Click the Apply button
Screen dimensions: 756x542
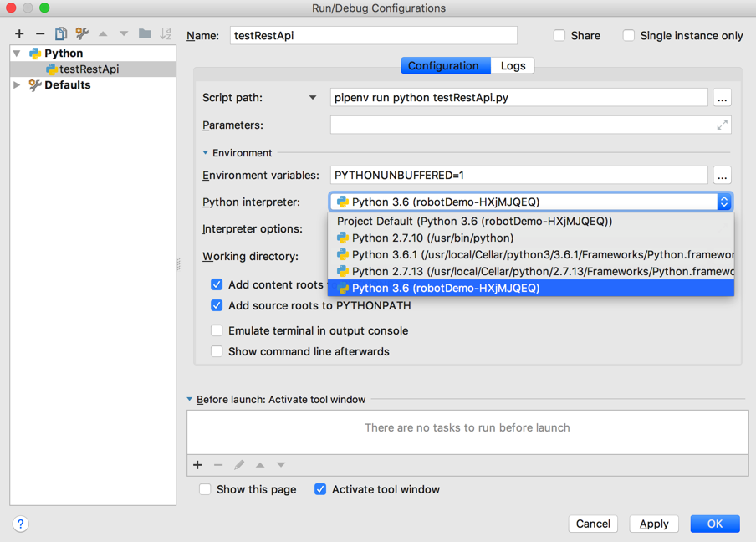[653, 524]
